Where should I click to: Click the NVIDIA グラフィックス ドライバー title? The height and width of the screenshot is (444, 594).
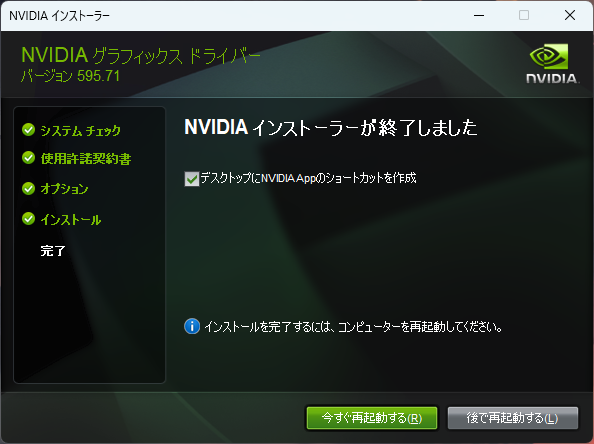141,55
